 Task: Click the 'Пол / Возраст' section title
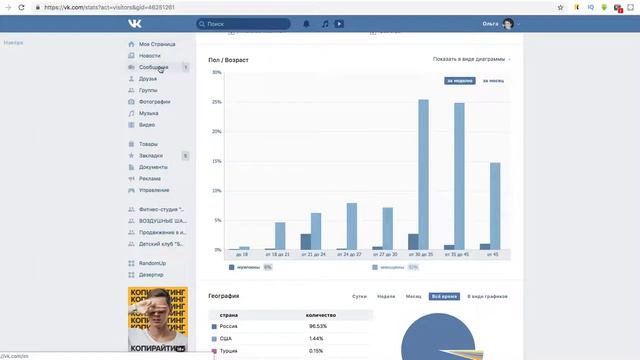[x=228, y=60]
